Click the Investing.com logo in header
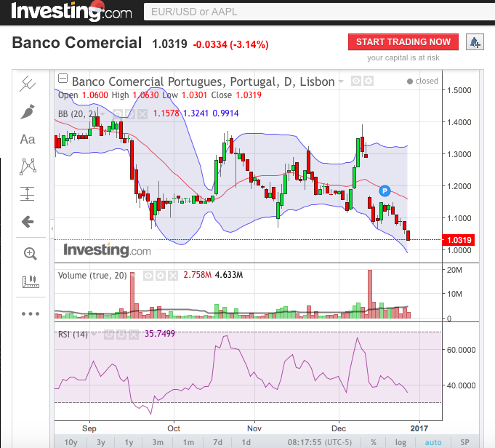The height and width of the screenshot is (448, 495). pos(71,11)
